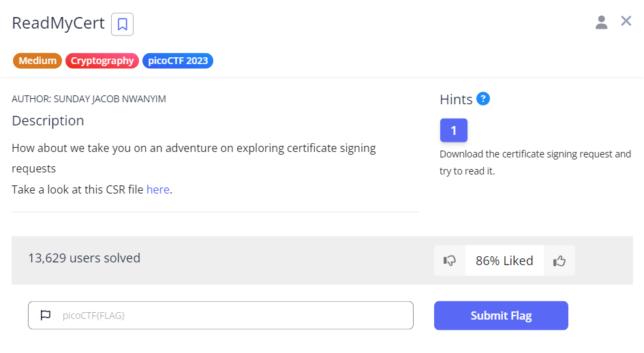Viewport: 644px width, 353px height.
Task: Click the blue Hints help question mark
Action: 483,99
